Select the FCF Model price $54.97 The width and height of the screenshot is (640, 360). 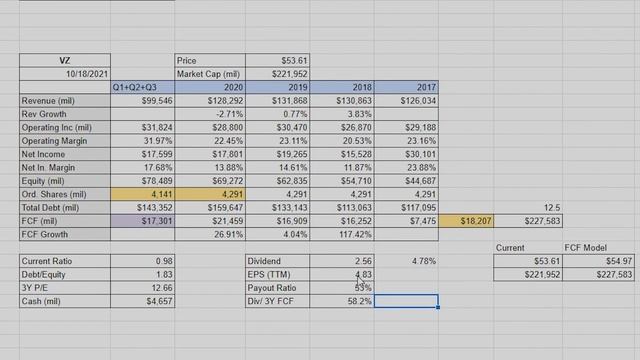coord(599,261)
